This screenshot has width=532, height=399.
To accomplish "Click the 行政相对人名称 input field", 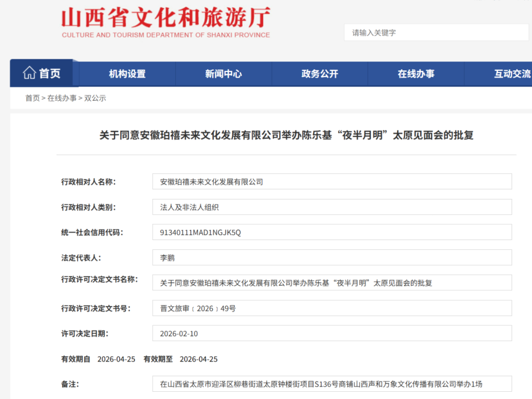I will click(x=332, y=181).
